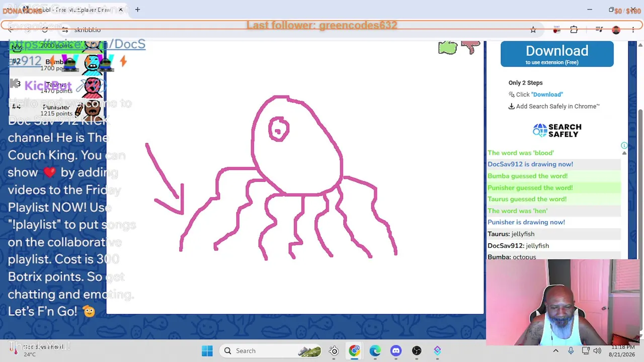The height and width of the screenshot is (362, 644).
Task: Open Google Chrome from the taskbar
Action: coord(355,351)
